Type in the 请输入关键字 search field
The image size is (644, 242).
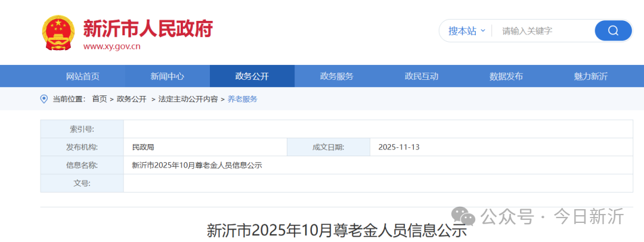point(543,31)
